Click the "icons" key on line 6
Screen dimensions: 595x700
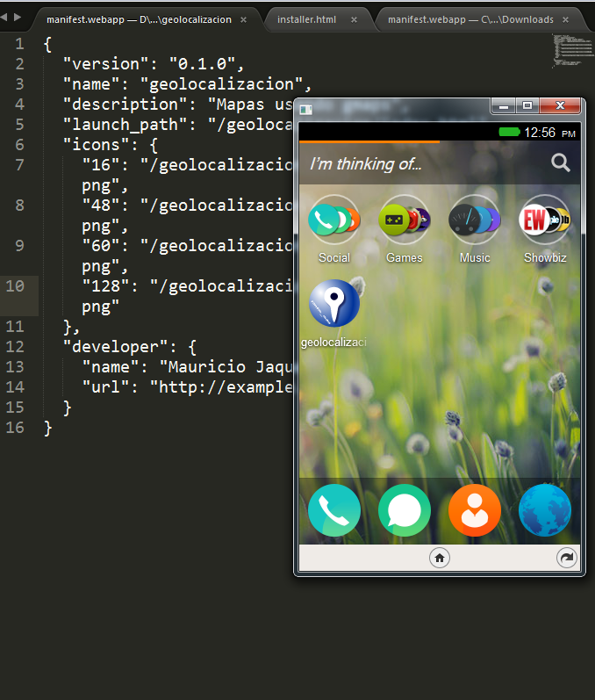coord(96,145)
